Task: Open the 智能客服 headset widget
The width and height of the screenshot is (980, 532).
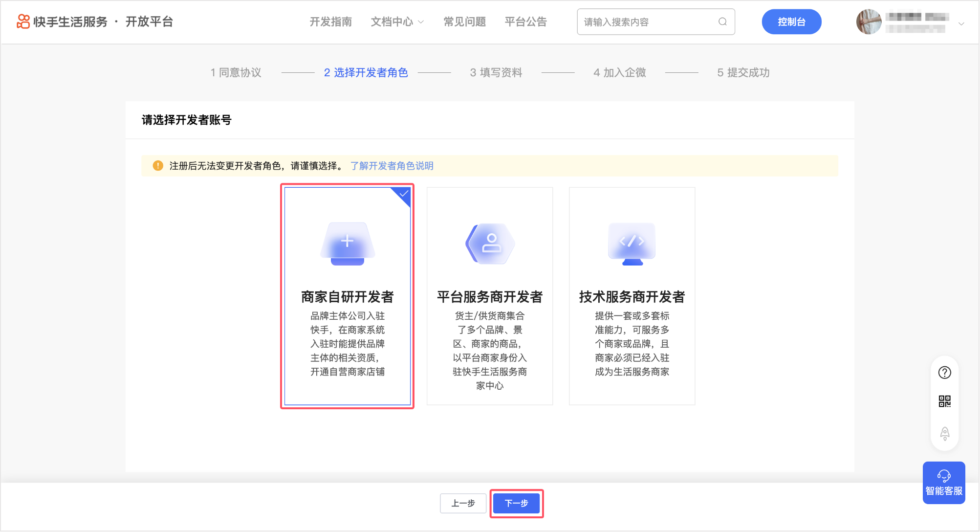Action: [943, 482]
